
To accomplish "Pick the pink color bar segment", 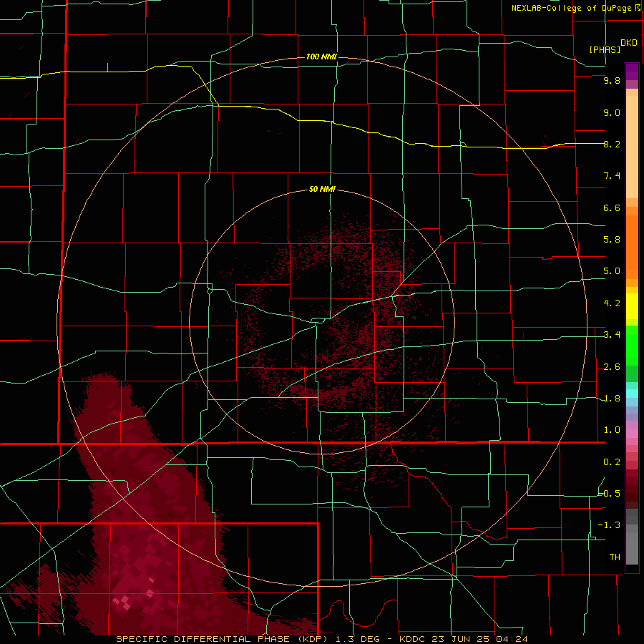I will 632,434.
